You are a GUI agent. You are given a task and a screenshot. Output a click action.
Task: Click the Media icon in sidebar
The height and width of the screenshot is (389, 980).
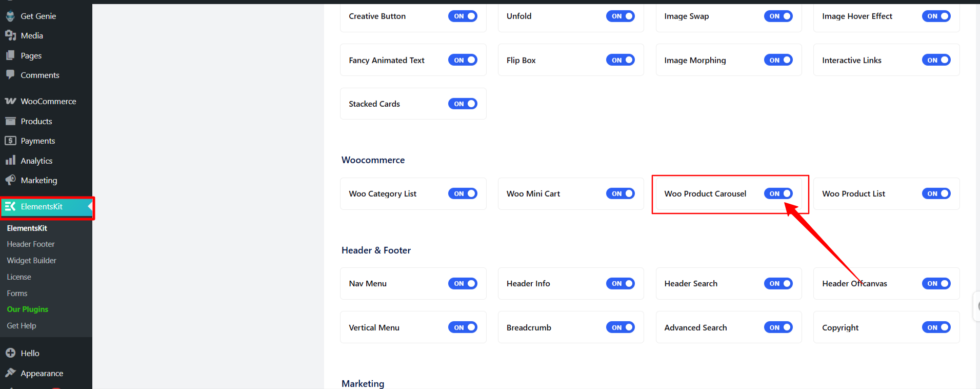[10, 35]
